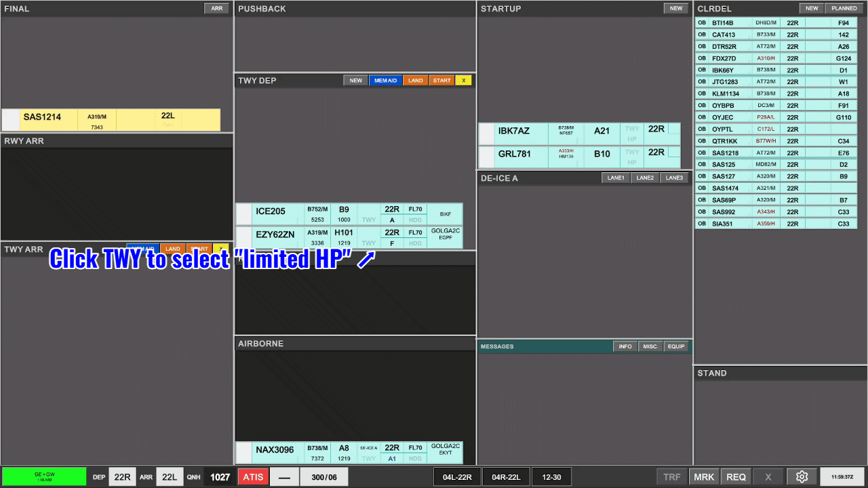Select LANE1 in the DE-ICE A panel
Screen dimensions: 868x488
pos(616,178)
